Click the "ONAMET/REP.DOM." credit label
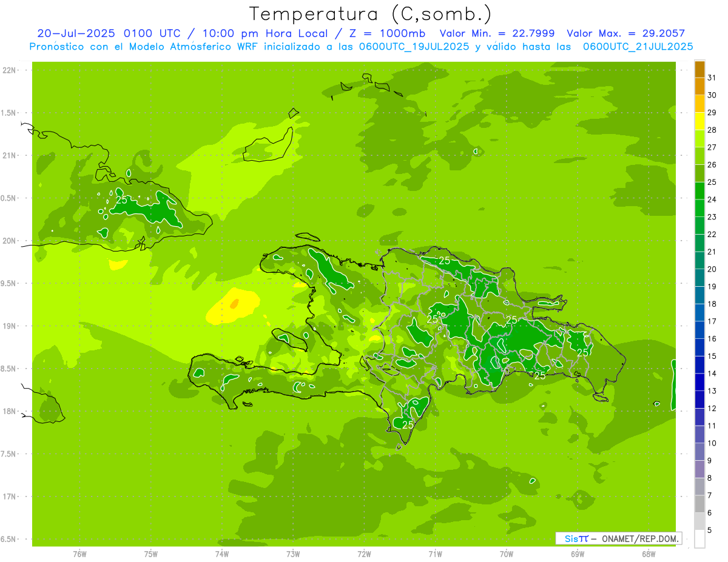The image size is (728, 562). (640, 538)
